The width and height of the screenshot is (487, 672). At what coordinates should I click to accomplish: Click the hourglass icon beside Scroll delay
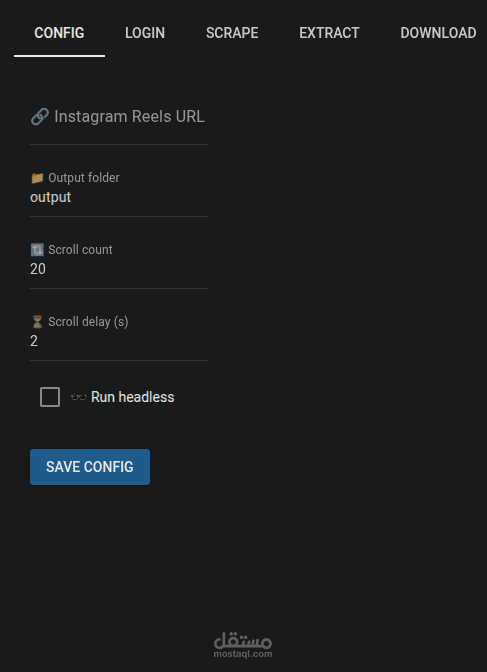37,322
